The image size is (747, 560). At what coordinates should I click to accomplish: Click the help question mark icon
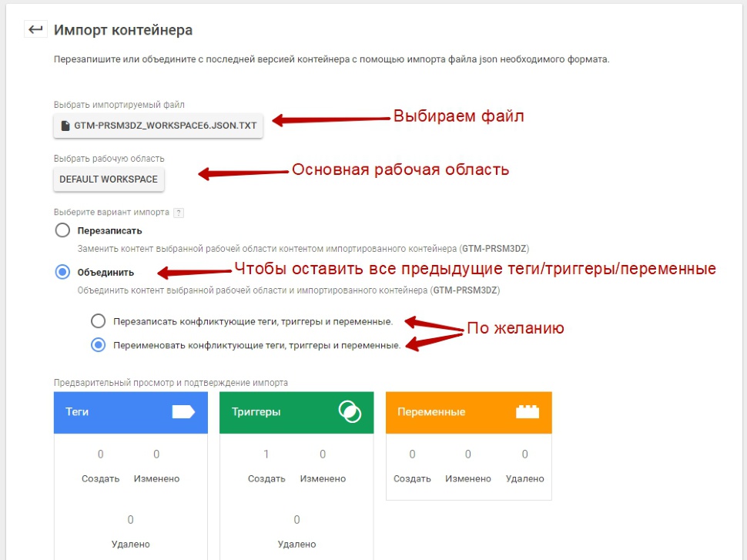click(179, 213)
